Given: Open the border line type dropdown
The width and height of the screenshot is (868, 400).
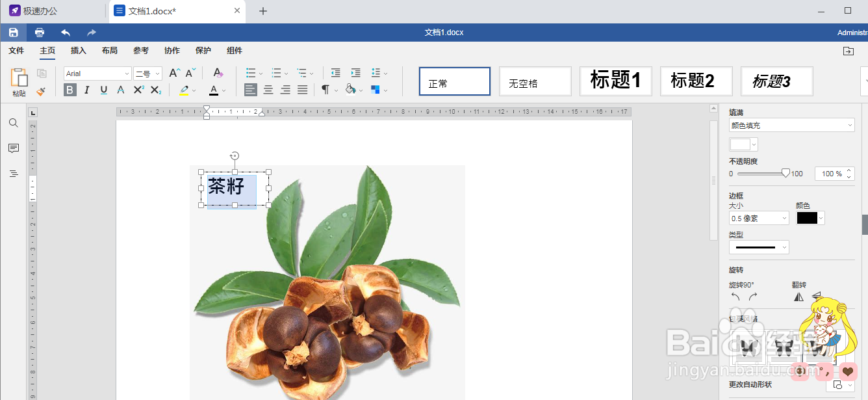Looking at the screenshot, I should click(x=759, y=247).
